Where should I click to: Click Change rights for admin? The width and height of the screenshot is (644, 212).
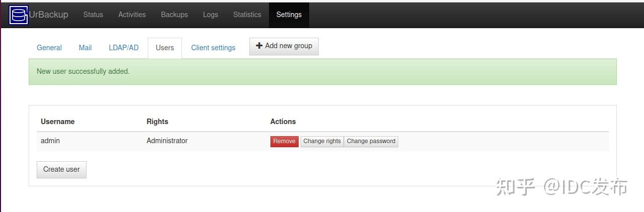click(x=322, y=141)
